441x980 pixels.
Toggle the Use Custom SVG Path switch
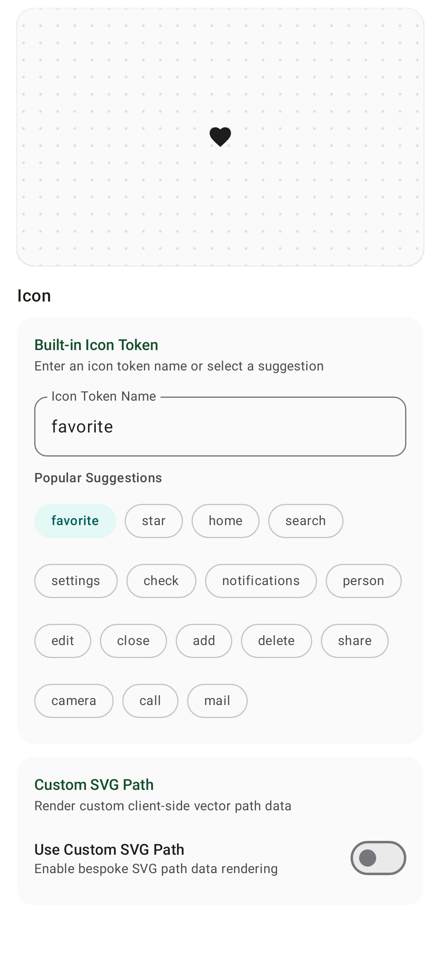pos(378,858)
